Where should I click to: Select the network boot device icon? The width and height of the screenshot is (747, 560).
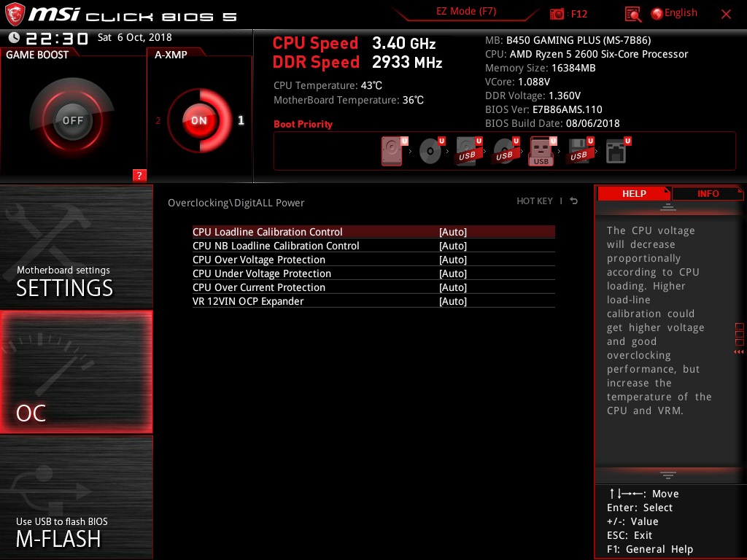click(x=617, y=151)
